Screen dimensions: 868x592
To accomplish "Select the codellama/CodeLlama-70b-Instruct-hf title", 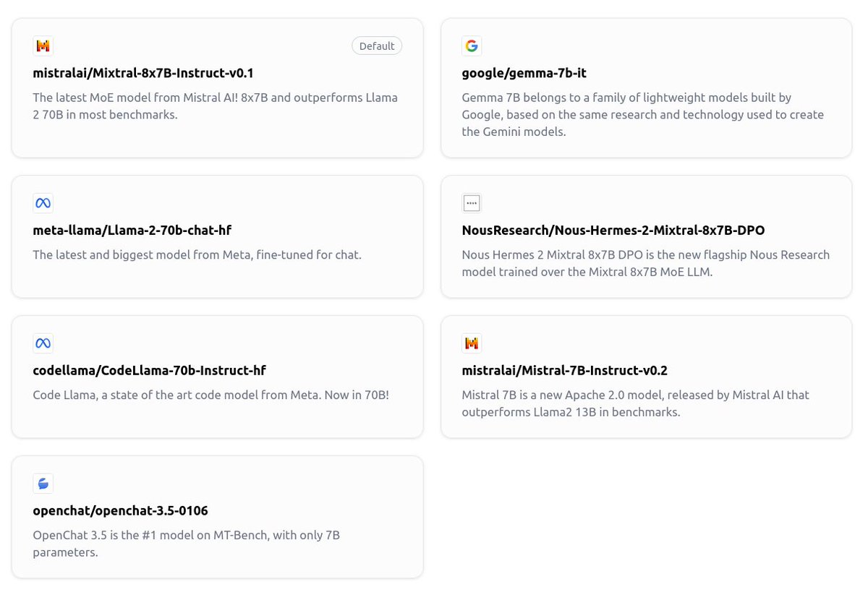I will tap(150, 370).
